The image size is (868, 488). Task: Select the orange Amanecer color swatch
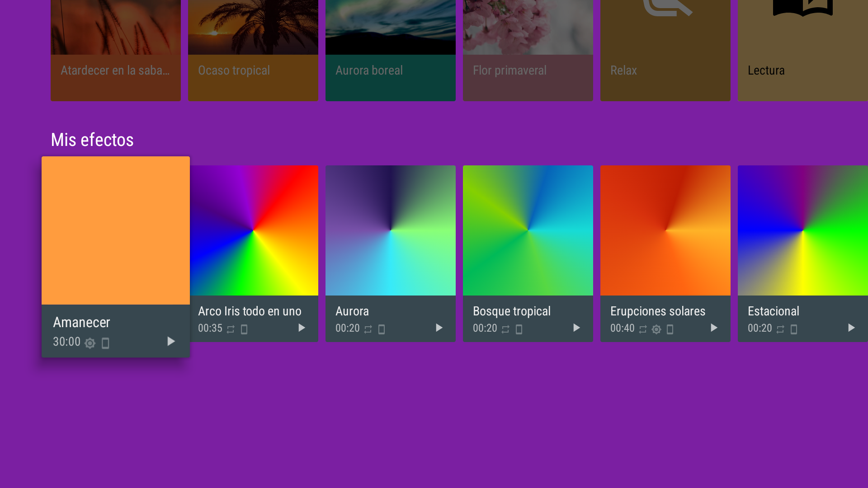coord(116,230)
